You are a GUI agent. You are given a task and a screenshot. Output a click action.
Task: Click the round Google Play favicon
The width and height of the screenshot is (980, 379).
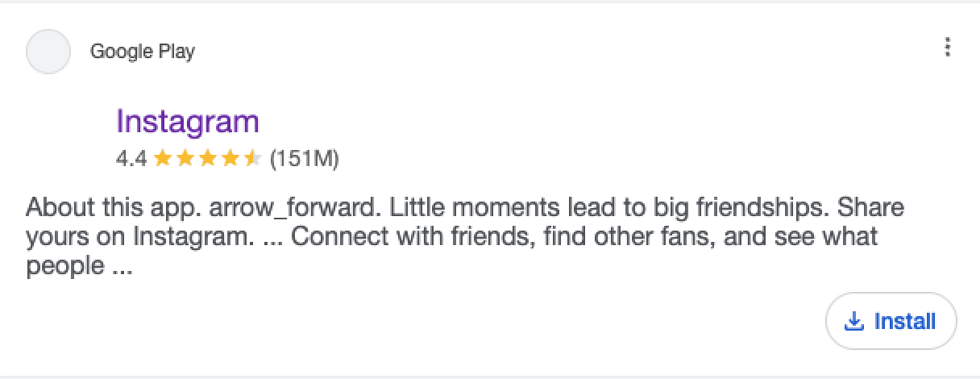pyautogui.click(x=48, y=52)
